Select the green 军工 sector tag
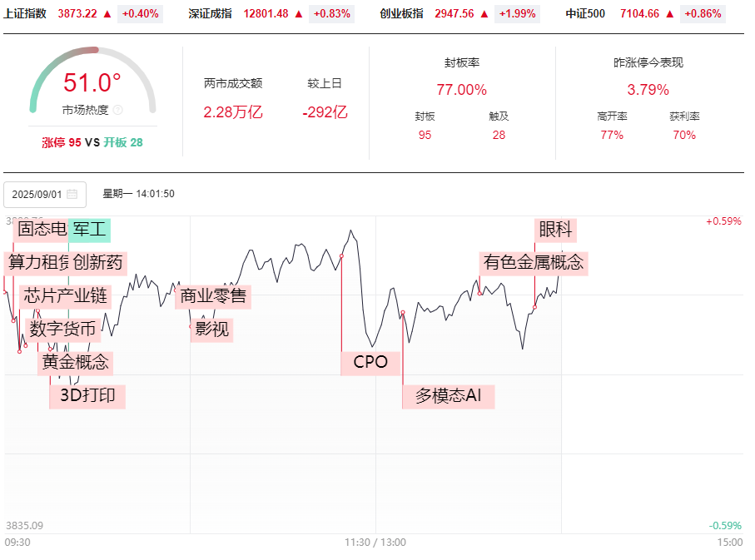This screenshot has width=755, height=560. coord(89,230)
